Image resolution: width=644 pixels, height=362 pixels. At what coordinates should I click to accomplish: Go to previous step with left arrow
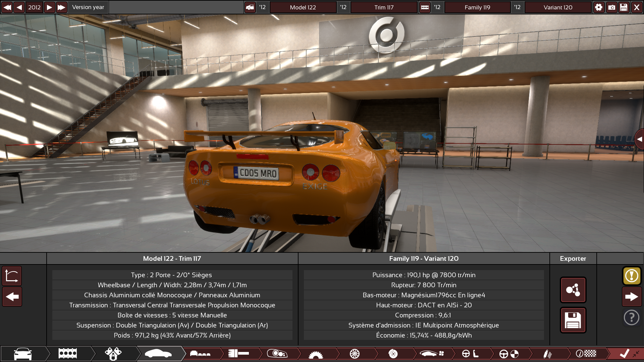12,297
